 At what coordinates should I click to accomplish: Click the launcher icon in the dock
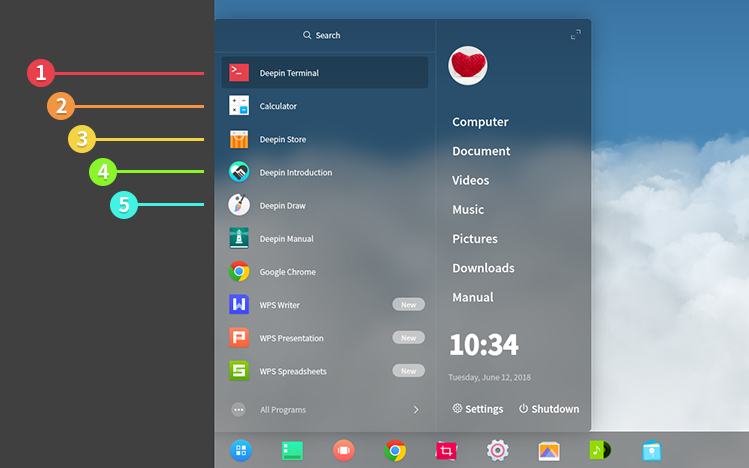tap(241, 450)
